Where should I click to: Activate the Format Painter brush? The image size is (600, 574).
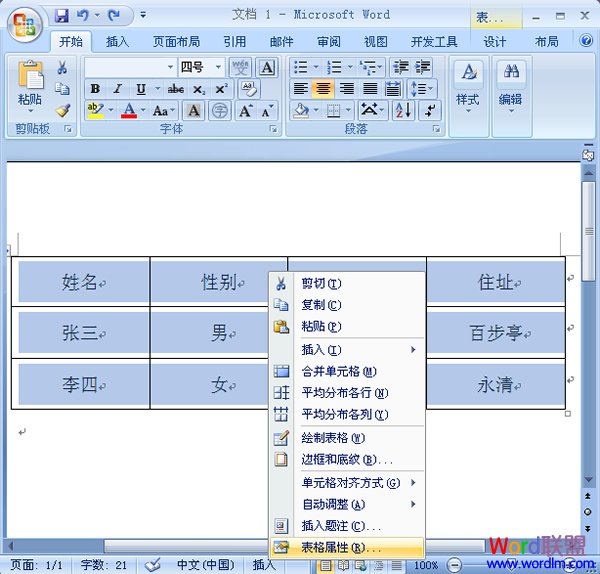pos(62,111)
